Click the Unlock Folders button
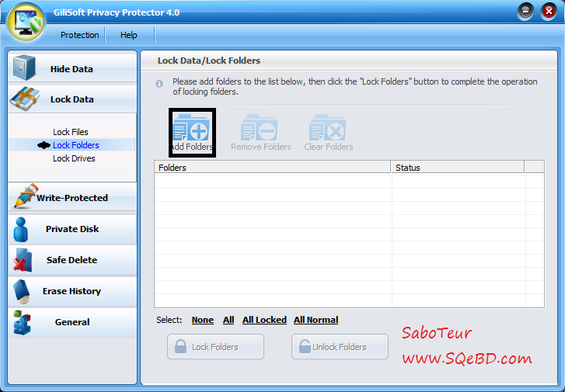The height and width of the screenshot is (392, 565). (x=340, y=347)
